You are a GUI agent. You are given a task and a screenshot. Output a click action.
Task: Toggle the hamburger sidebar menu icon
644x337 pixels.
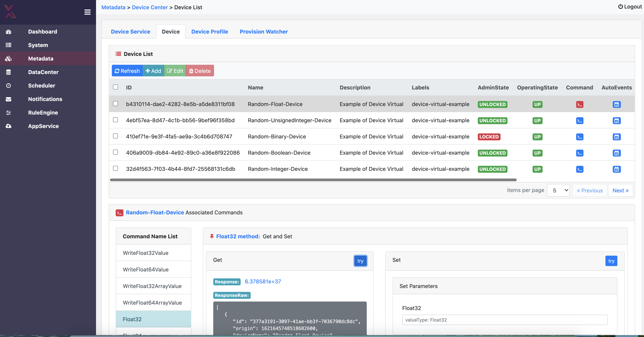coord(87,12)
